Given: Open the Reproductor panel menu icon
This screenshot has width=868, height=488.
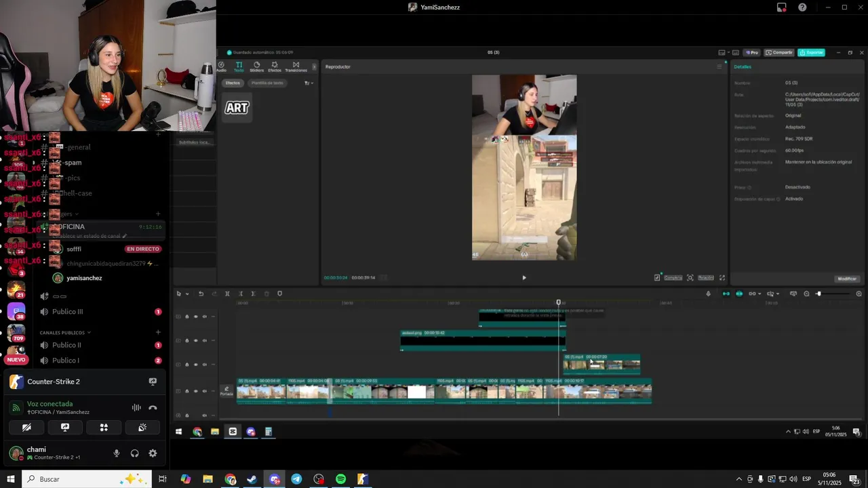Looking at the screenshot, I should click(719, 66).
